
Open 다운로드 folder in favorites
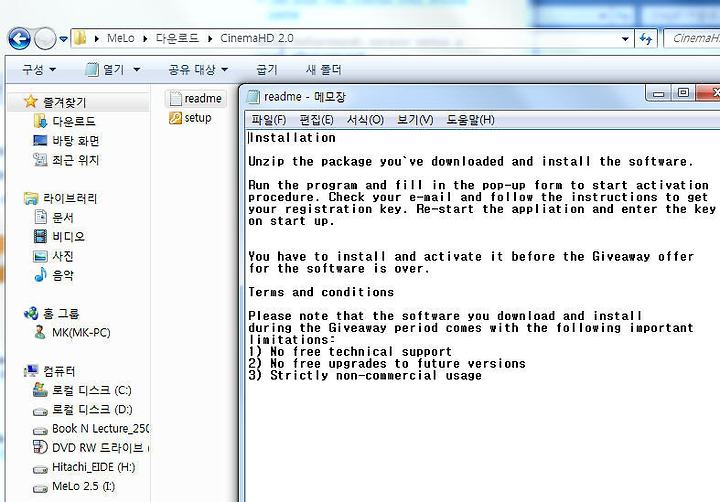(64, 121)
